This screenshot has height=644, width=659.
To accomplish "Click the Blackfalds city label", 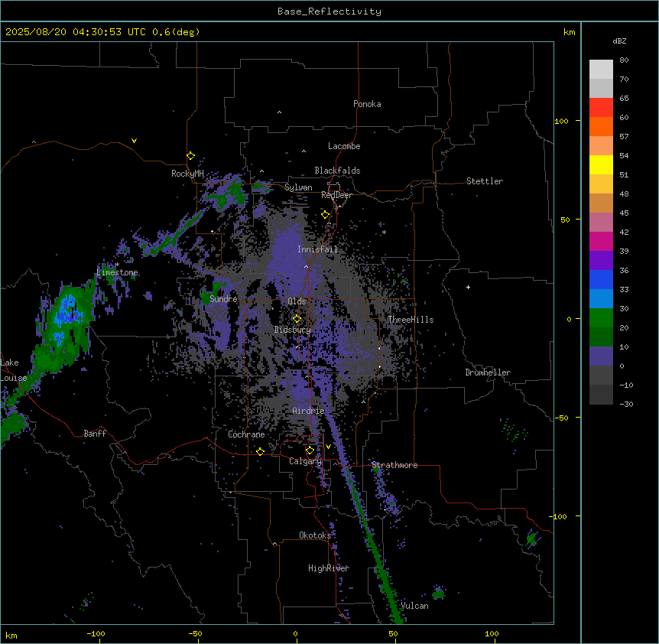I will click(337, 171).
